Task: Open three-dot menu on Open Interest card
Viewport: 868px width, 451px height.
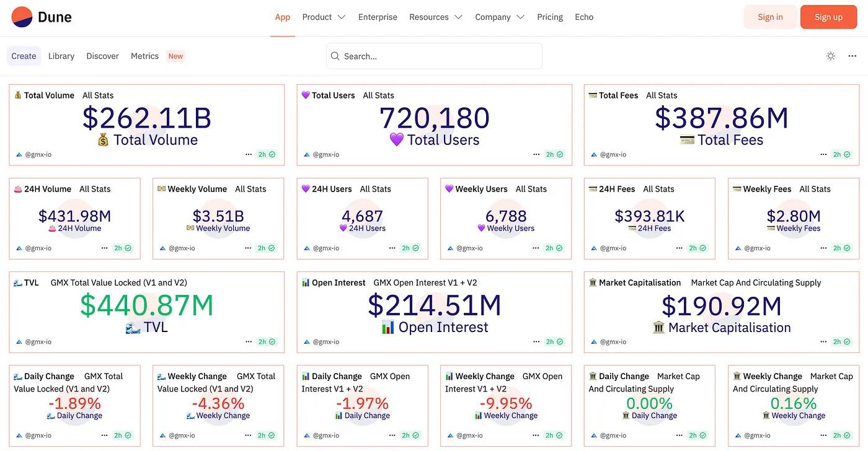Action: [x=536, y=341]
